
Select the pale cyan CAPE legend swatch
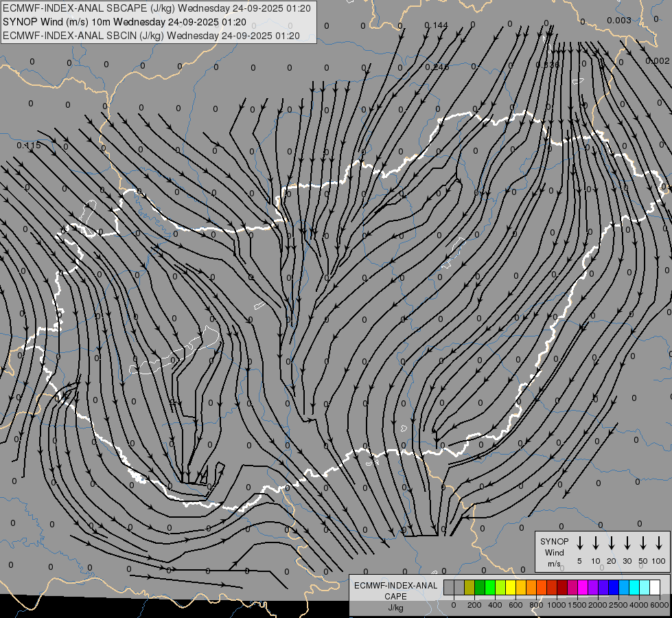(645, 587)
